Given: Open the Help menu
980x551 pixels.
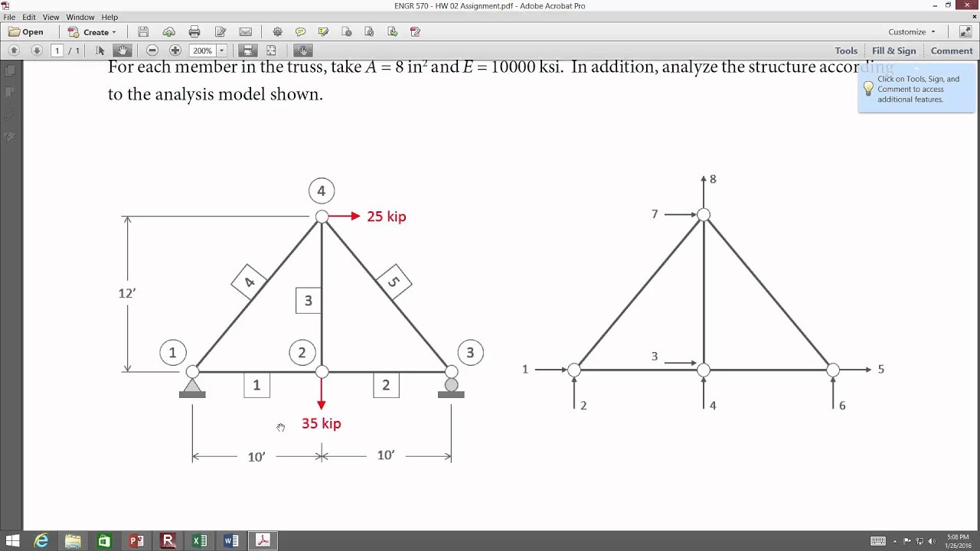Looking at the screenshot, I should click(x=109, y=17).
